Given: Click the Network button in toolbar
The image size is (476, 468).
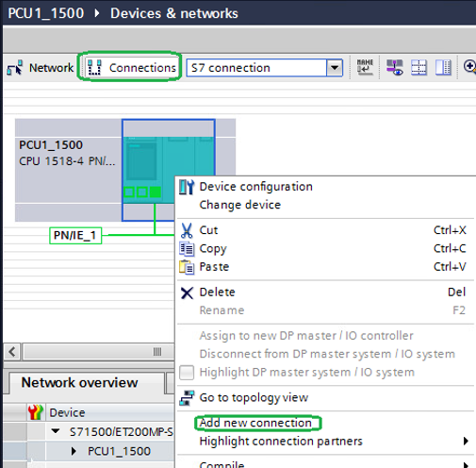Looking at the screenshot, I should click(x=41, y=68).
